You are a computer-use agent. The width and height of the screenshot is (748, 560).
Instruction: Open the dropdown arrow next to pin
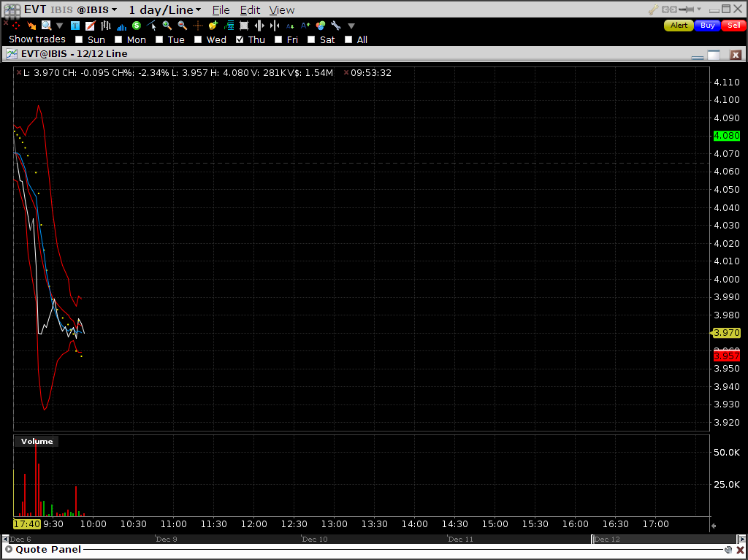[x=699, y=9]
